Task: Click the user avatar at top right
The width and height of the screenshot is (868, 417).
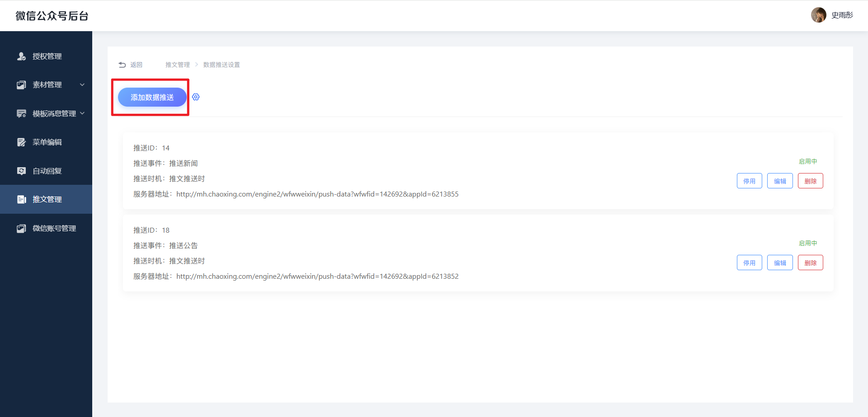Action: (818, 15)
